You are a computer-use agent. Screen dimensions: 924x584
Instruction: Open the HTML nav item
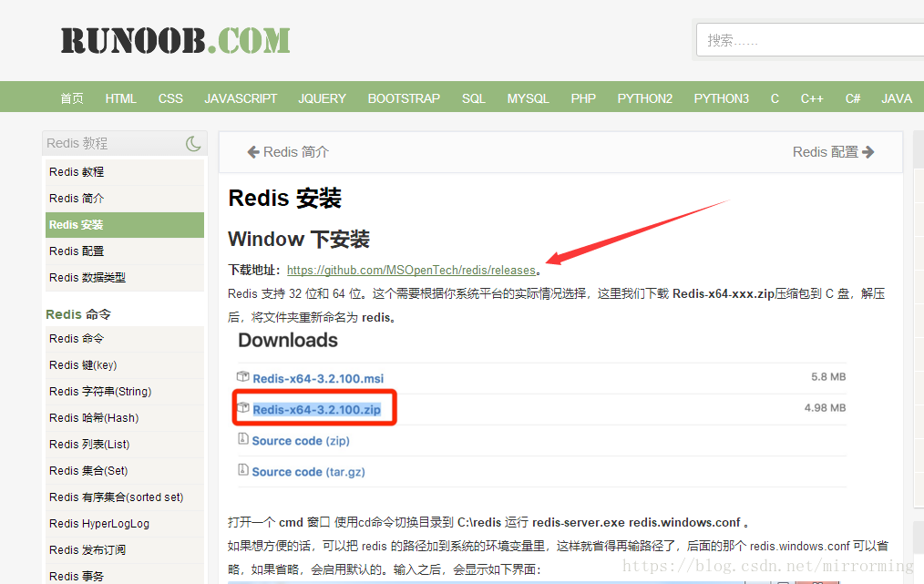click(121, 98)
